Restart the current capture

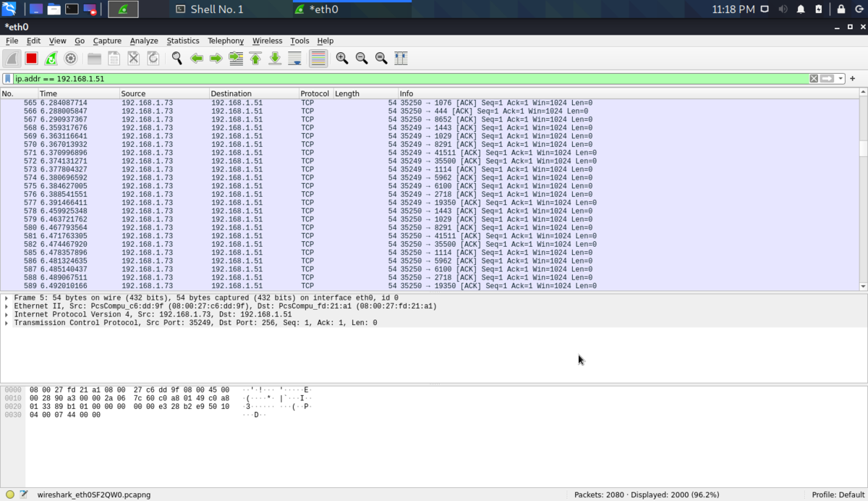51,59
